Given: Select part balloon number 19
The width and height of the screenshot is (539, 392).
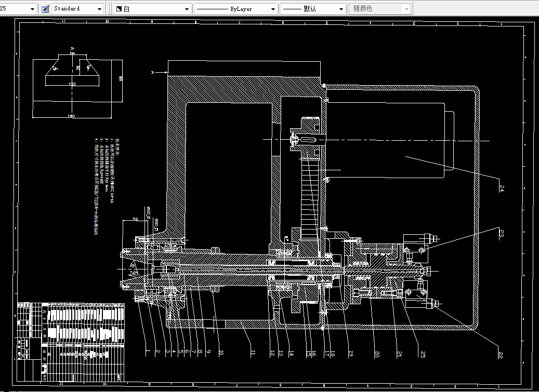Looking at the screenshot, I should click(350, 354).
